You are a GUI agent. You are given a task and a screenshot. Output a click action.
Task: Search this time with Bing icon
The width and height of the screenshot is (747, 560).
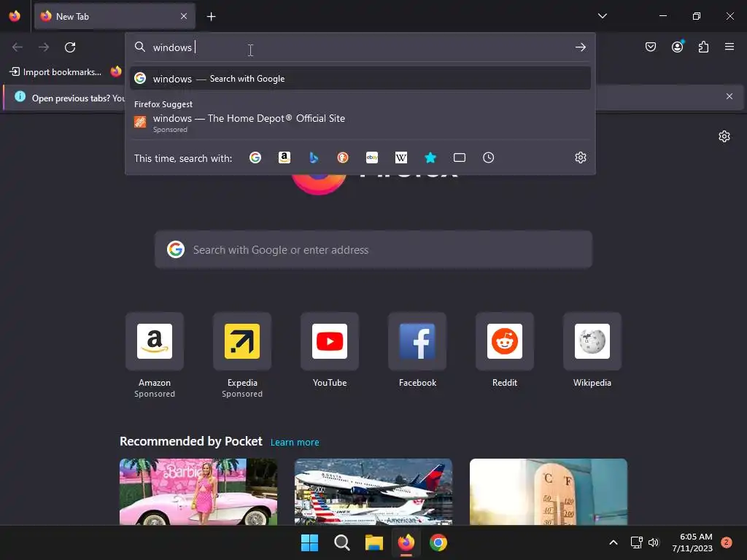[314, 157]
